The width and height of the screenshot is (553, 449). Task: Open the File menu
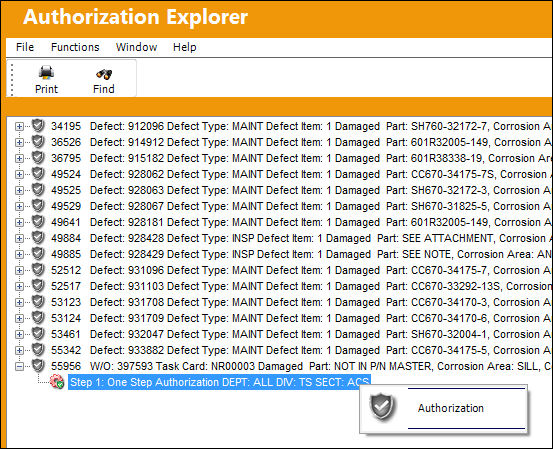coord(25,47)
